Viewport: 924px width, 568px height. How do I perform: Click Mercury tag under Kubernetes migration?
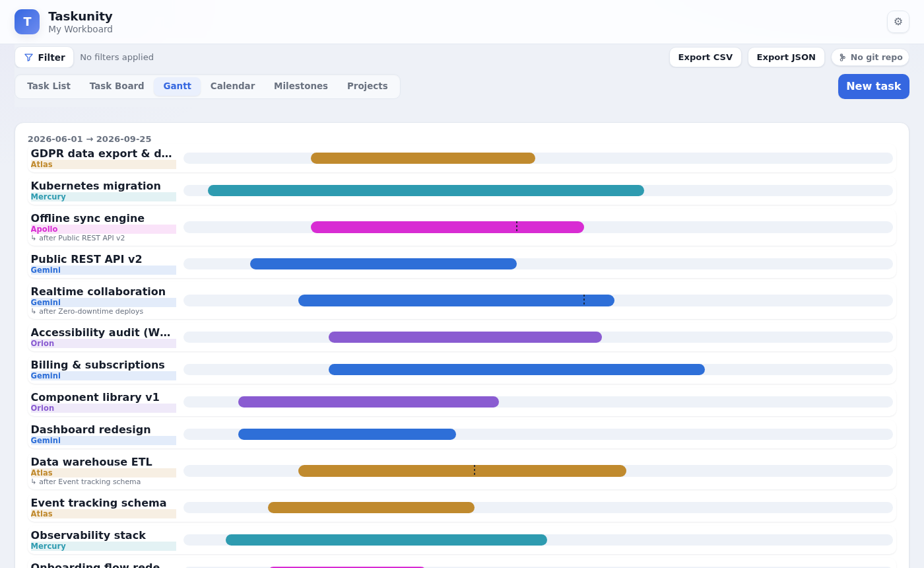103,197
